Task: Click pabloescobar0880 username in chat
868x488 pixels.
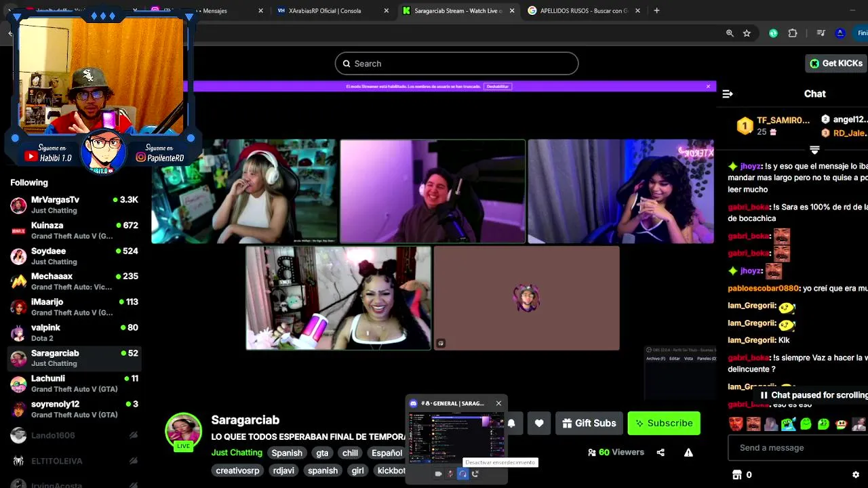Action: (x=764, y=288)
